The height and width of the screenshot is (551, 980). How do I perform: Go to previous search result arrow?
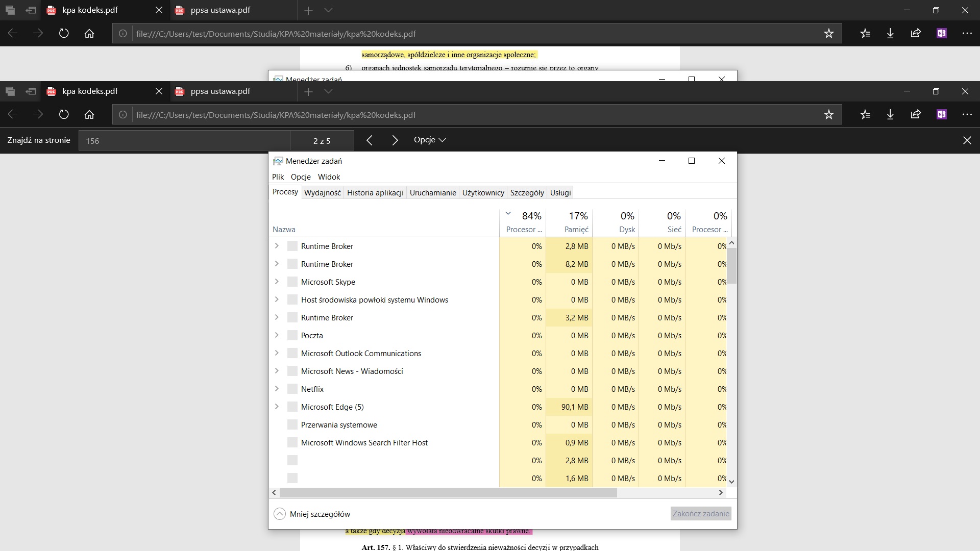pos(370,140)
